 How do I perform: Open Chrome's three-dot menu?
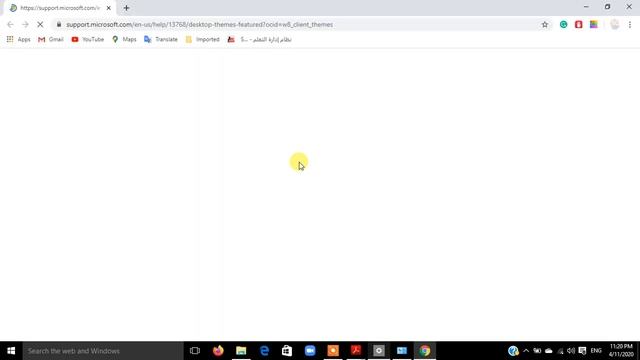[630, 24]
